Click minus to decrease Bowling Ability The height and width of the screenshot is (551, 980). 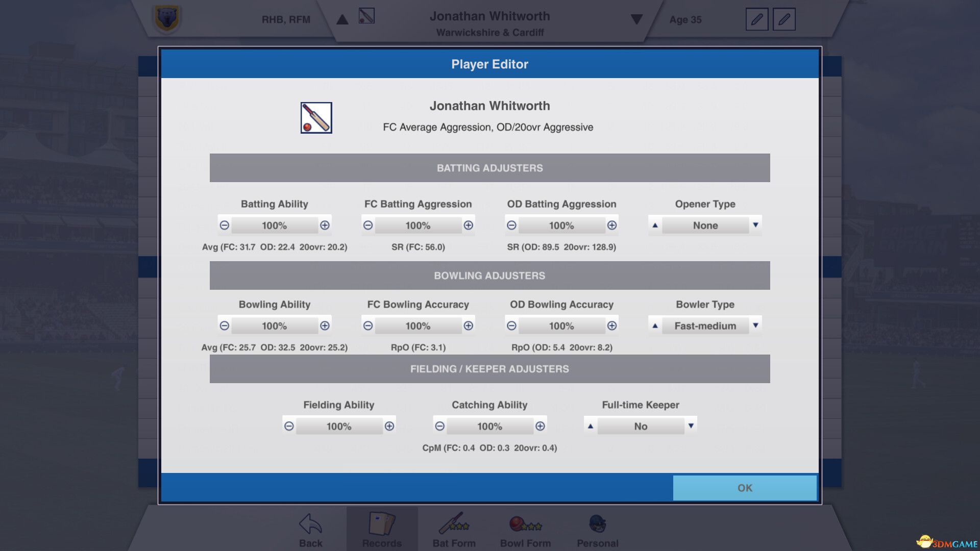pyautogui.click(x=225, y=325)
